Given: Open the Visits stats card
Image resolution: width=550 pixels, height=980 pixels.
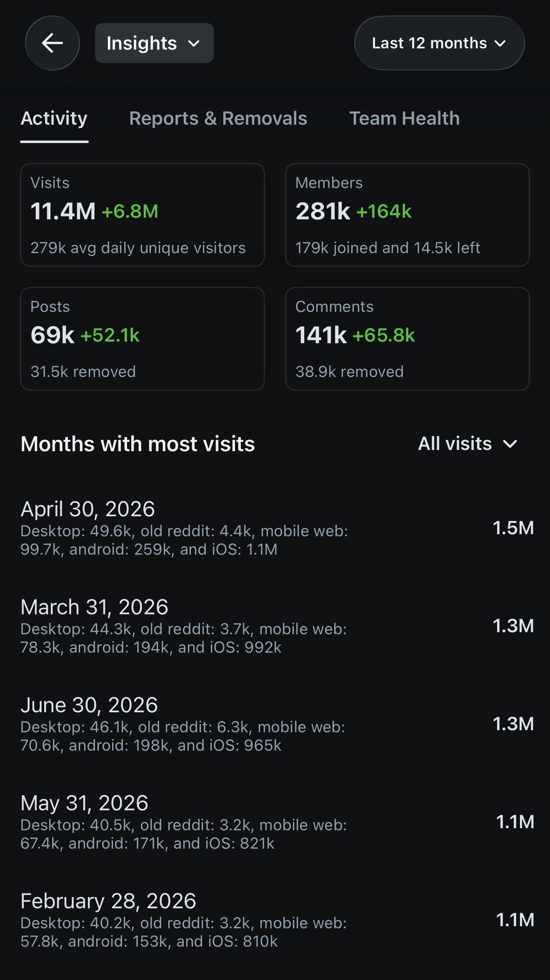Looking at the screenshot, I should (142, 215).
